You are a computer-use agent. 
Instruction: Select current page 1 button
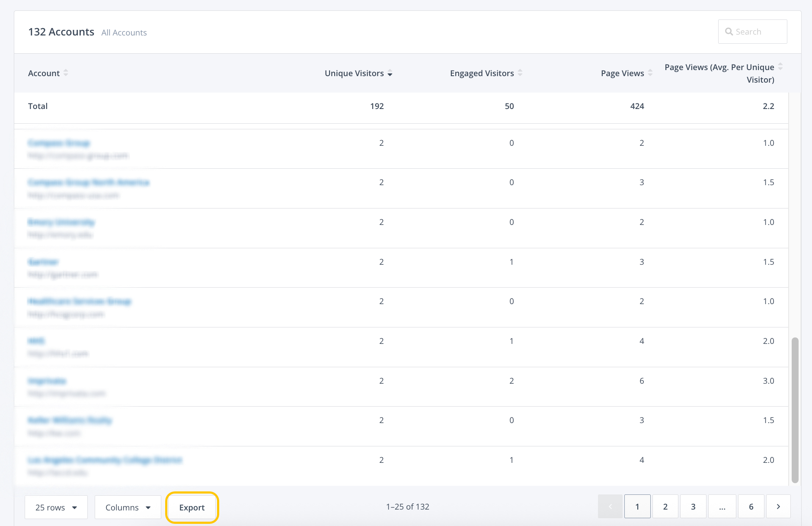637,507
